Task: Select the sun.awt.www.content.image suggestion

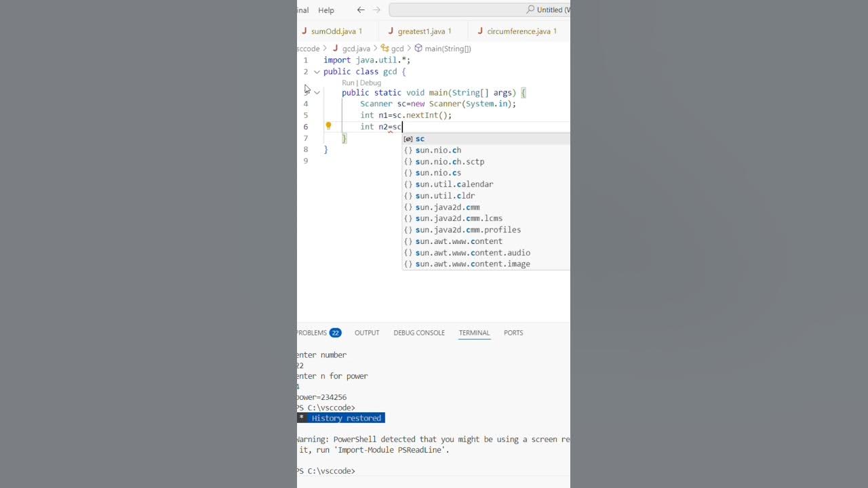Action: pos(486,264)
